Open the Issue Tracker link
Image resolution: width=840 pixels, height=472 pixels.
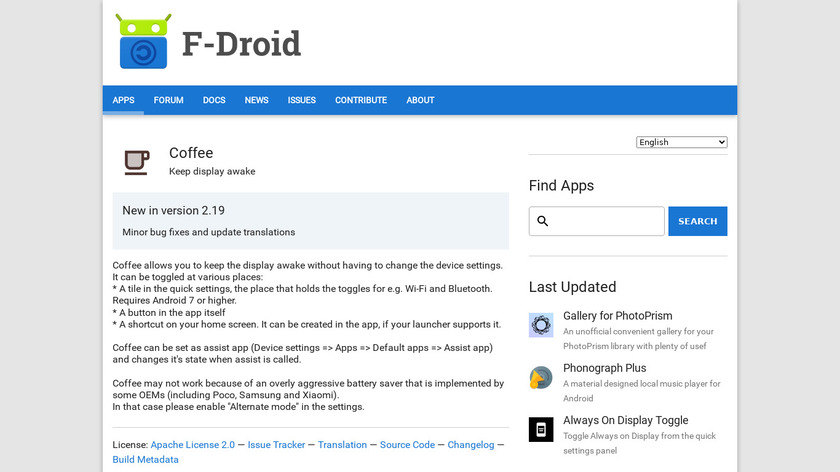(276, 445)
